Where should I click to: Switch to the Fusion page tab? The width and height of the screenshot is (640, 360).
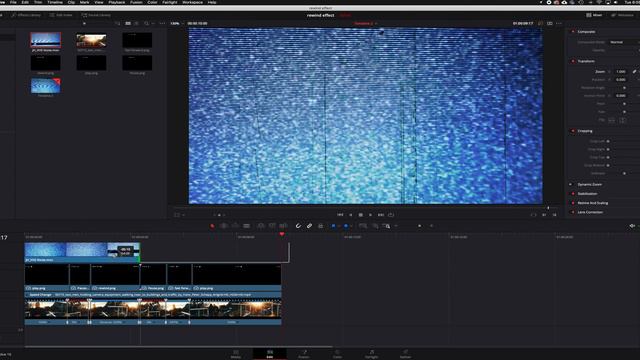[304, 354]
